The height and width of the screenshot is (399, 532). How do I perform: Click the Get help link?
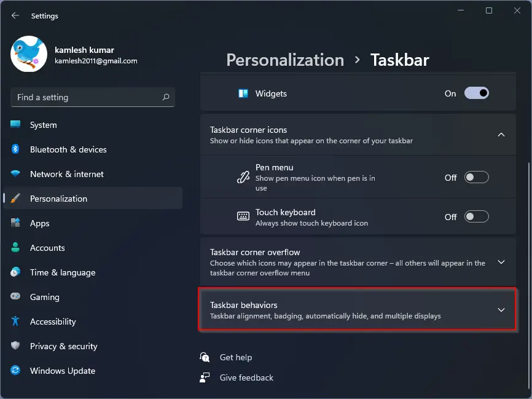coord(236,357)
